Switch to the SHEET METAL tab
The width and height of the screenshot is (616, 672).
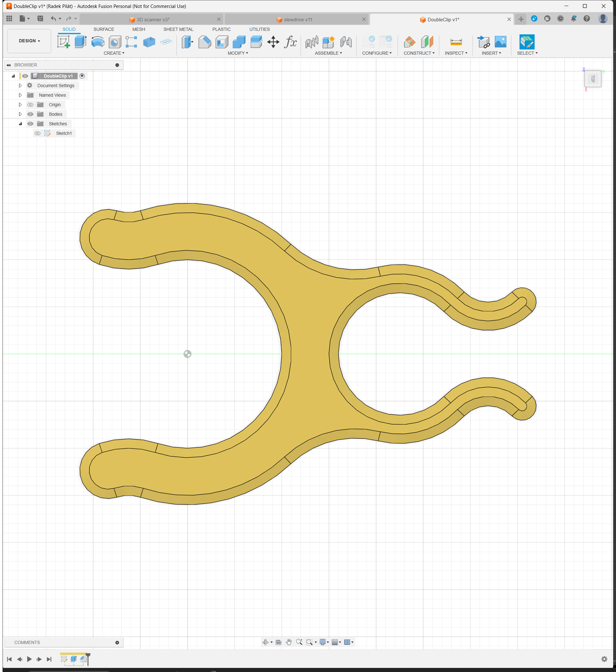coord(178,29)
